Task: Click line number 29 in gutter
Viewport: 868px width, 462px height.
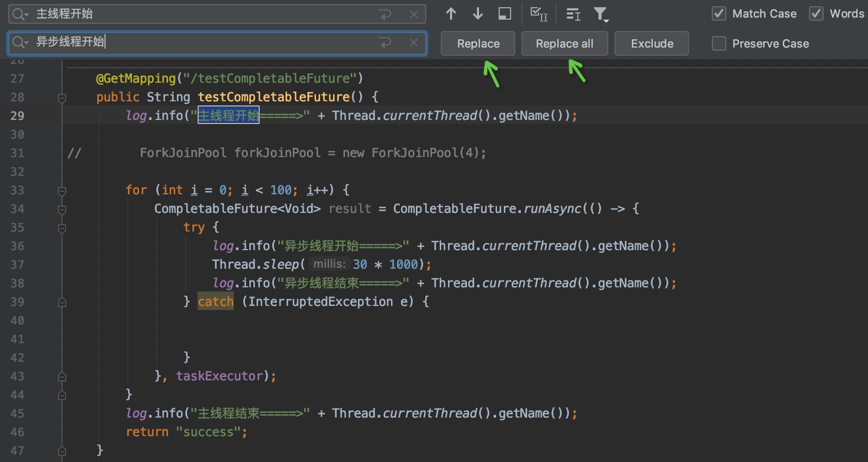Action: [x=17, y=116]
